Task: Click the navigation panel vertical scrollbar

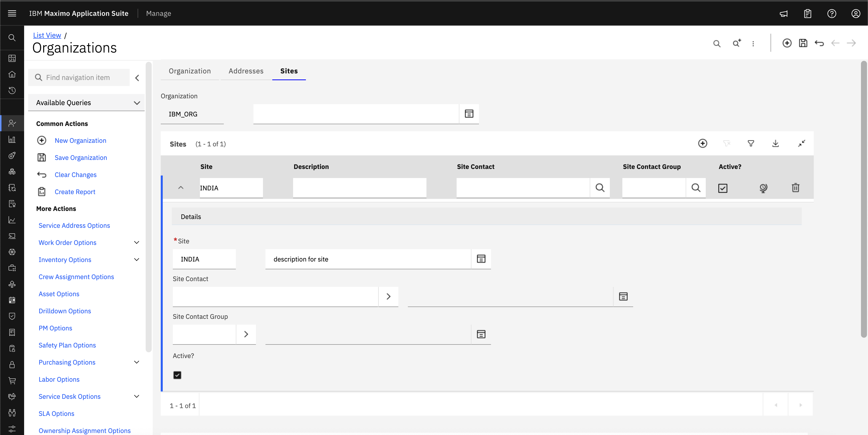Action: pos(149,206)
